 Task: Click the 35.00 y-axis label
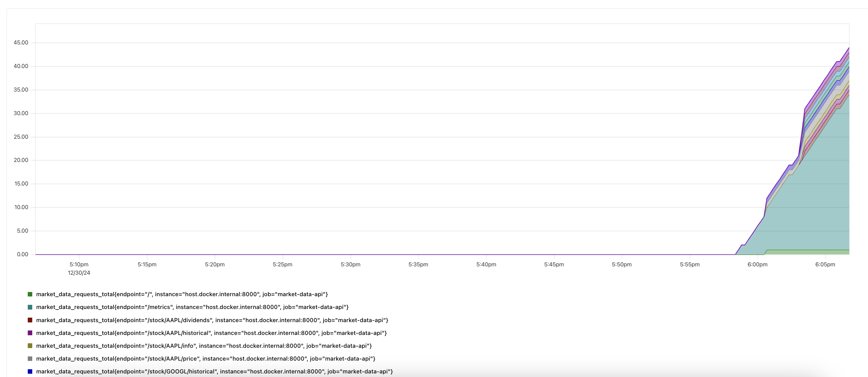(21, 89)
